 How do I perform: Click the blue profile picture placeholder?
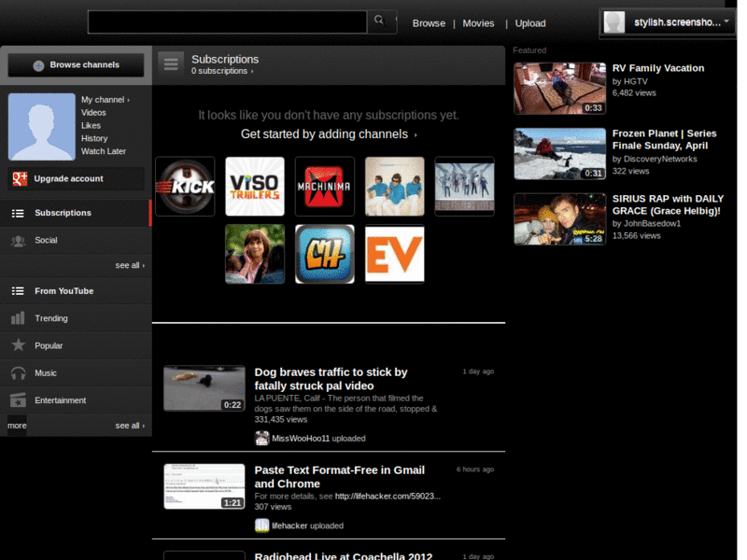[42, 127]
